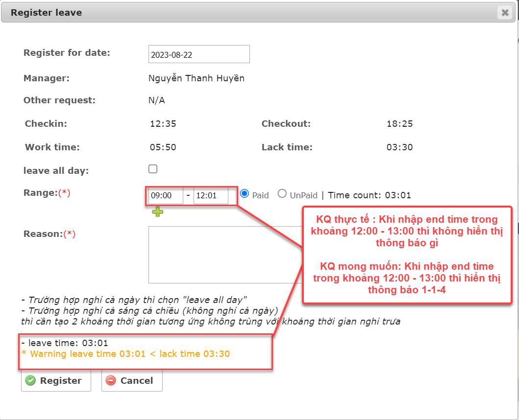Click the Checkin value 12:35
This screenshot has height=420, width=519.
tap(163, 124)
